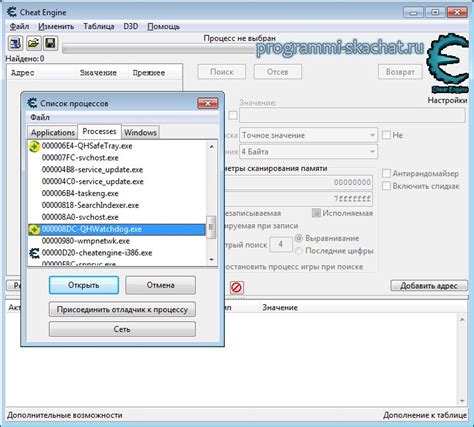Switch to the Processes tab

(99, 131)
